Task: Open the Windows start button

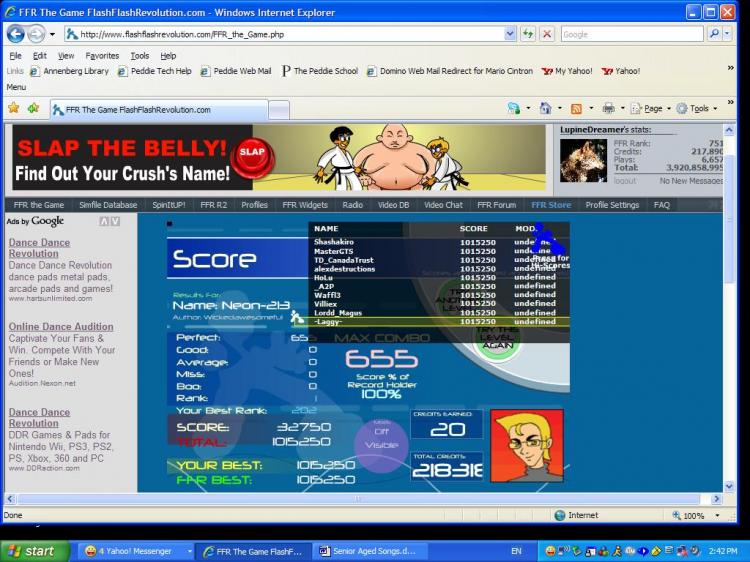Action: [x=34, y=551]
